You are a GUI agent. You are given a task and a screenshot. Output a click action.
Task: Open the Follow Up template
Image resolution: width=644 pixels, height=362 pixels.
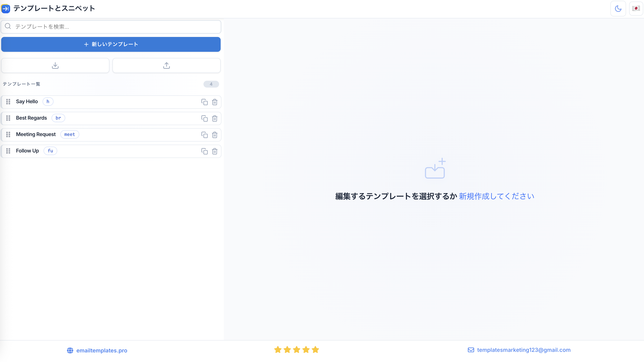28,151
